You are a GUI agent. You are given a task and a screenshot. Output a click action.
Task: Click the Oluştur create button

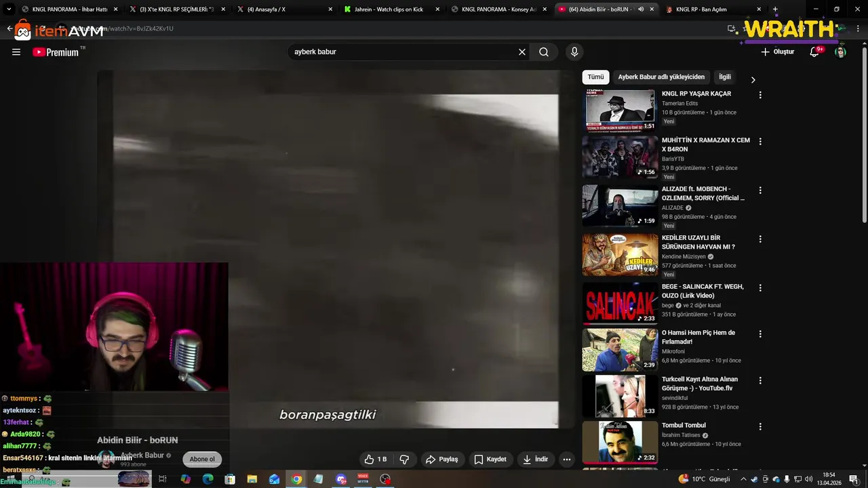(x=777, y=52)
